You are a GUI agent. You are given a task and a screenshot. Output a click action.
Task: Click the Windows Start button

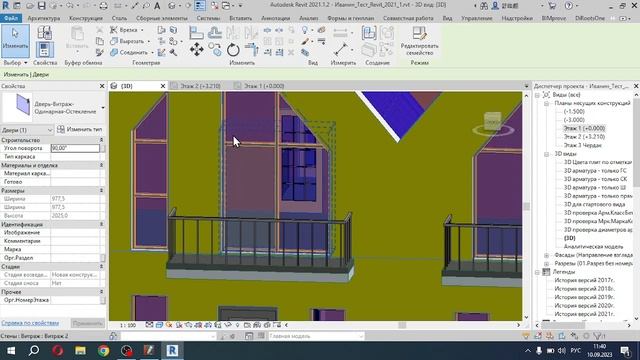coord(11,351)
